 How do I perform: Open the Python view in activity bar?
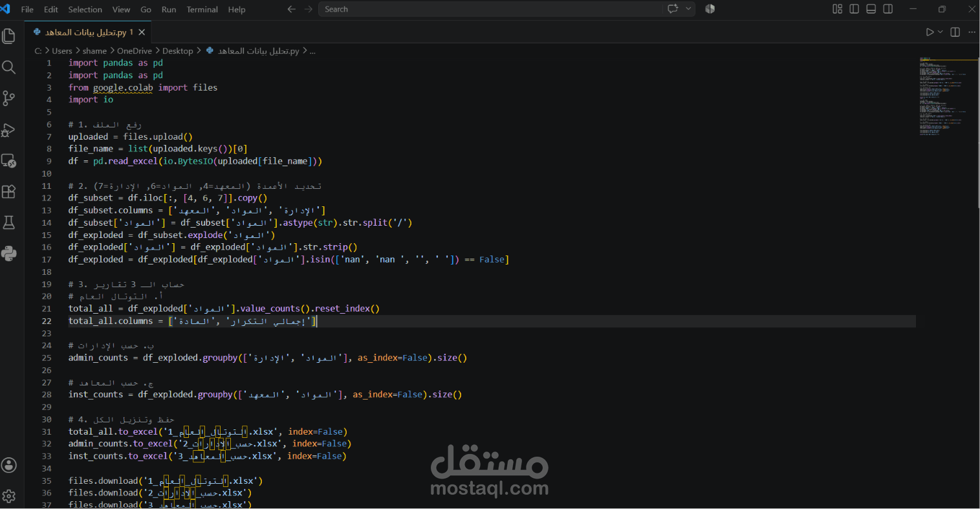(x=9, y=254)
